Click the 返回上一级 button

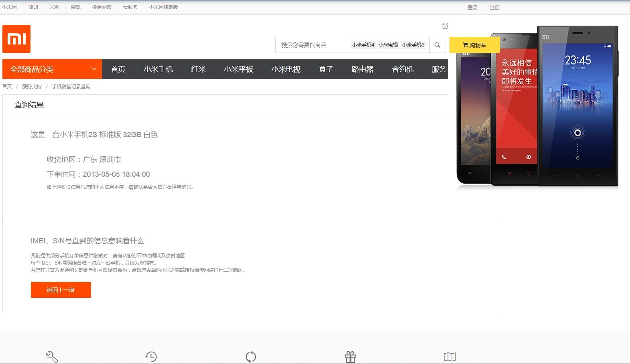pos(61,290)
